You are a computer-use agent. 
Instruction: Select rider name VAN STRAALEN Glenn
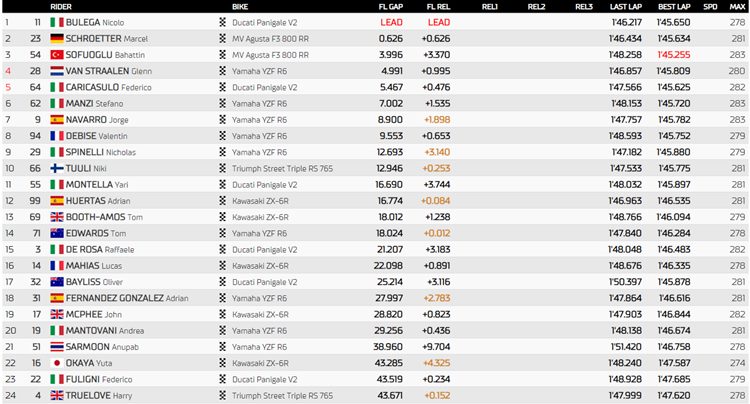(x=109, y=71)
